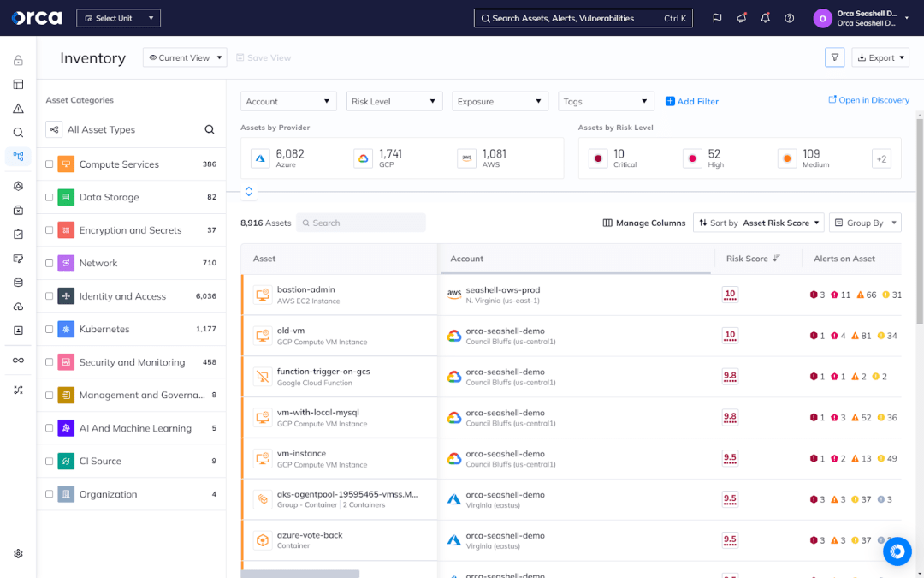Check the Compute Services checkbox
This screenshot has height=578, width=924.
tap(50, 164)
